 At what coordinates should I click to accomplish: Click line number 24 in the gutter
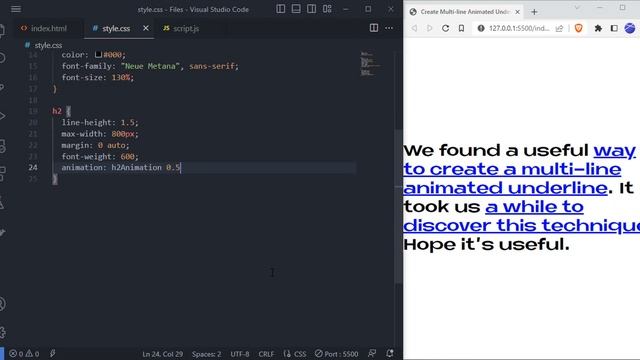pos(33,167)
